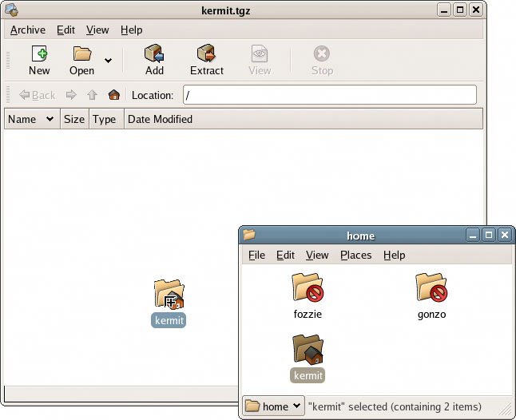
Task: Click inside the Location text field
Action: click(x=329, y=95)
